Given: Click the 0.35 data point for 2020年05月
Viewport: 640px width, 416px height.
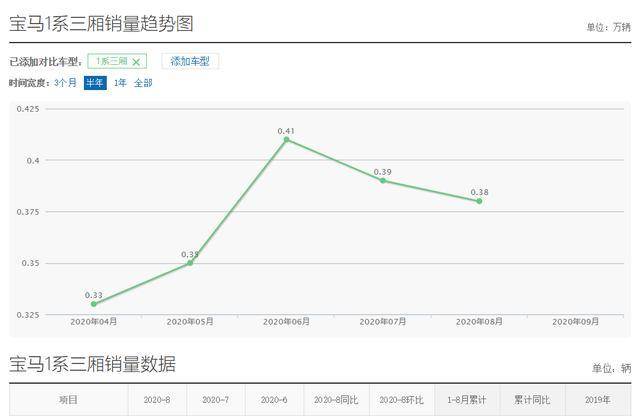Looking at the screenshot, I should pos(190,263).
